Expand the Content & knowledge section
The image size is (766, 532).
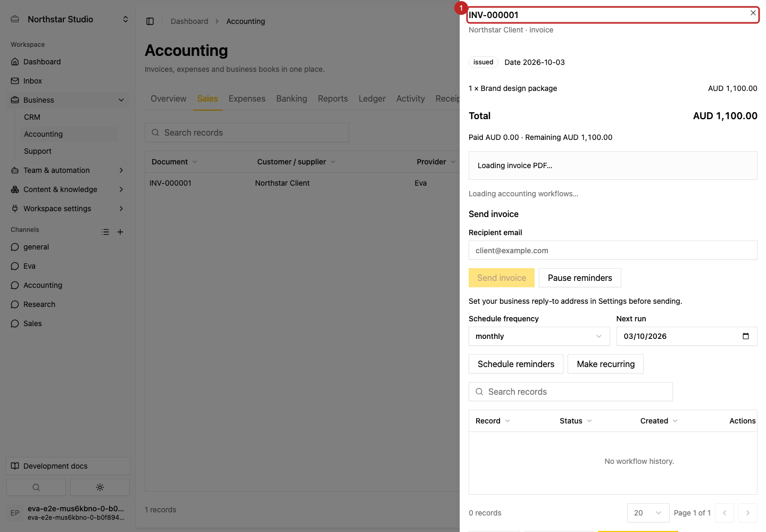(121, 189)
